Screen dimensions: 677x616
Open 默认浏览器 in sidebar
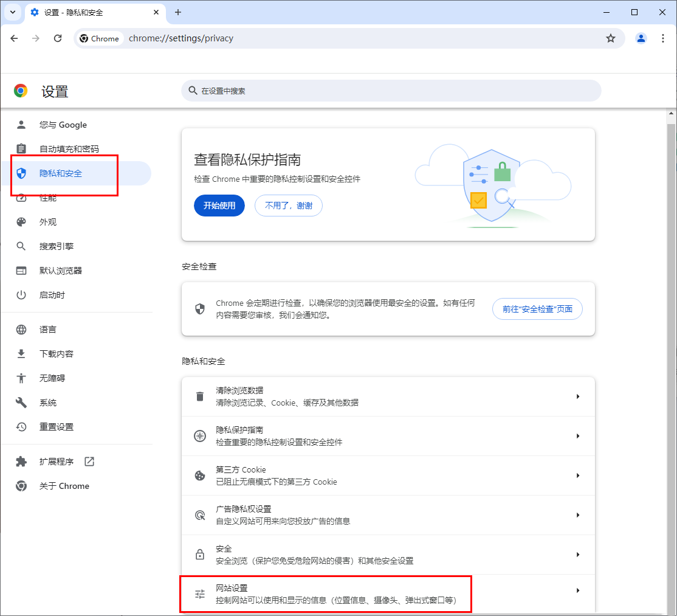(77, 271)
